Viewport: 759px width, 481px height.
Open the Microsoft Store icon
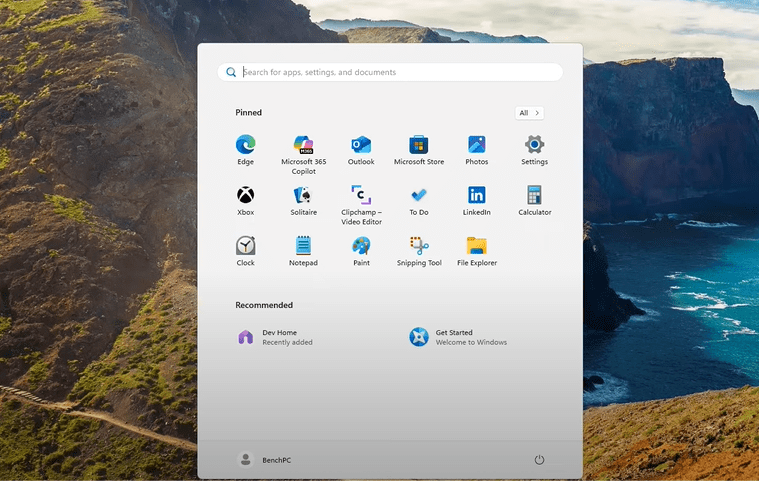point(419,145)
